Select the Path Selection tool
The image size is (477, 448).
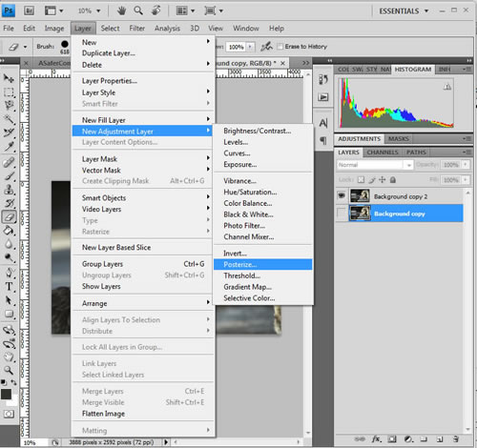pyautogui.click(x=9, y=300)
